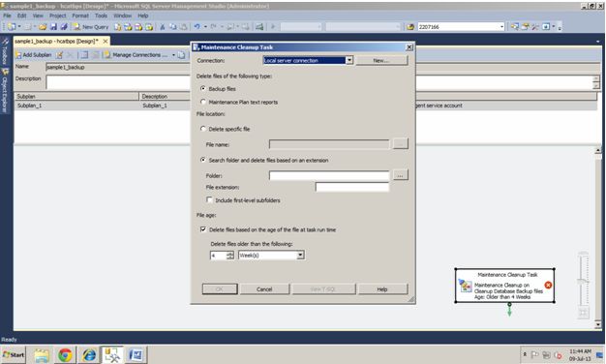Click the Template Explorer tools icon
The width and height of the screenshot is (606, 364).
tap(535, 27)
